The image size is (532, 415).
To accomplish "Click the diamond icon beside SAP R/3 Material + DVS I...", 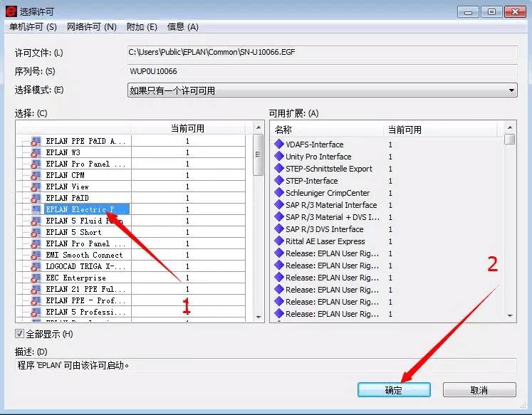I will point(279,216).
